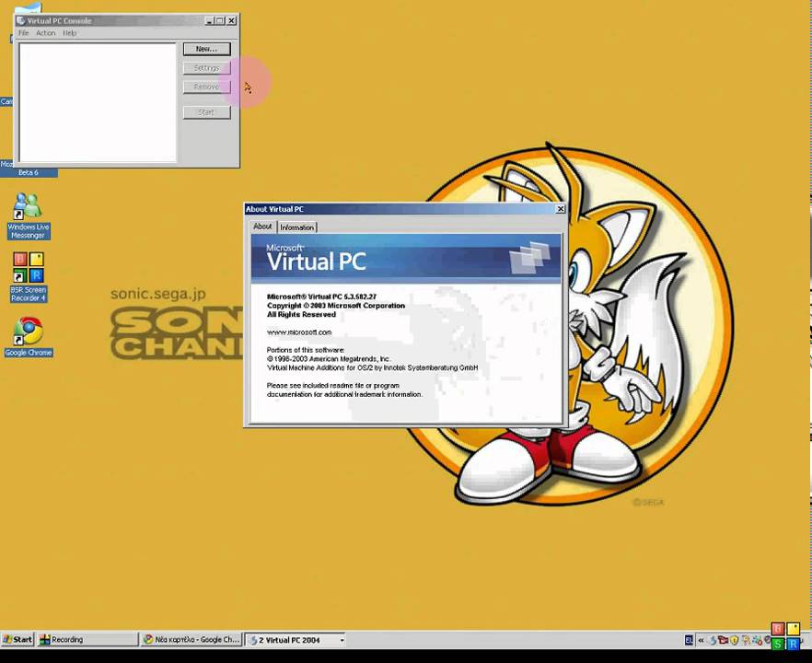
Task: Click the Innotek OS/2 Additions line
Action: pos(372,367)
